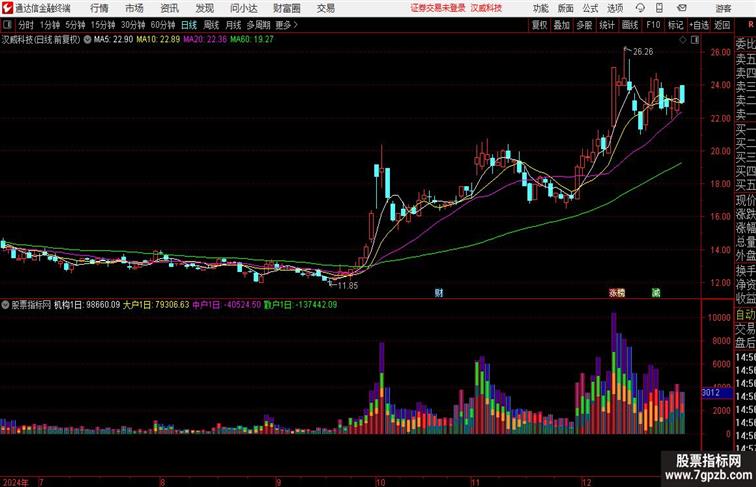
Task: Toggle the left panel icon beside 分时
Action: click(x=7, y=25)
